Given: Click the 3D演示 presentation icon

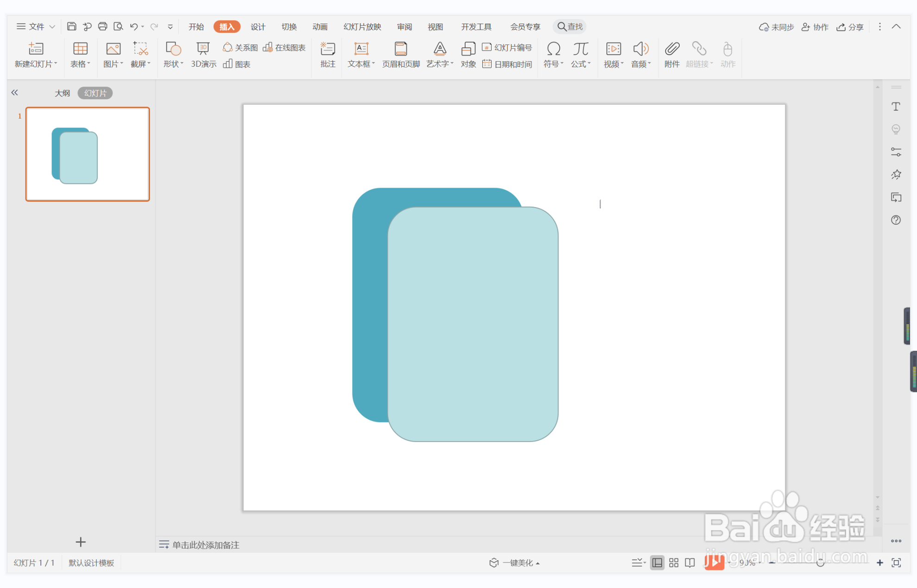Looking at the screenshot, I should click(203, 55).
